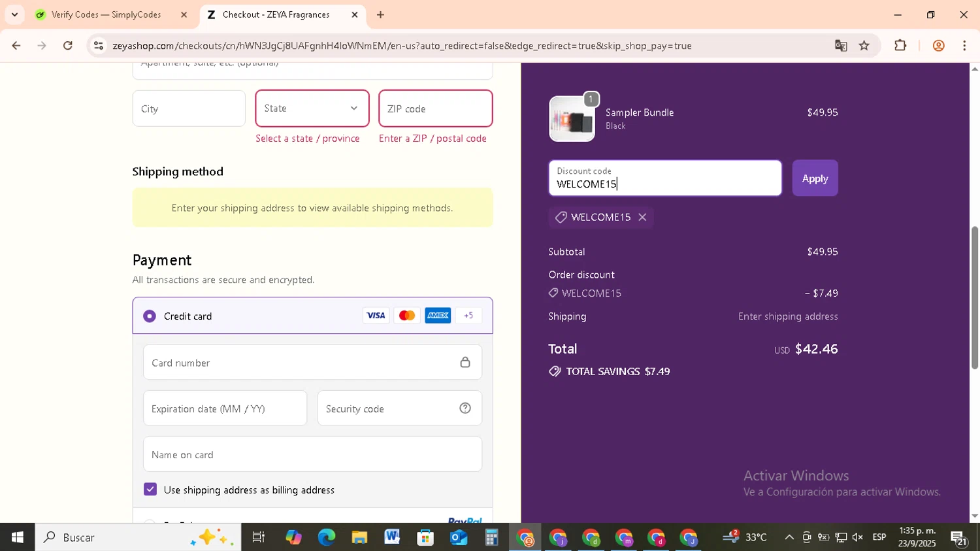Apply the discount code

[815, 178]
